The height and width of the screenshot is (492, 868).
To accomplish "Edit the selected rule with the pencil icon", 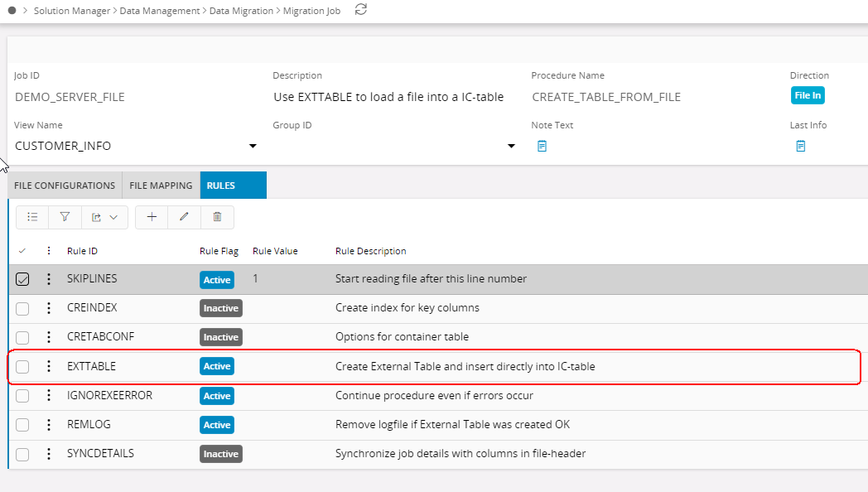I will point(184,217).
